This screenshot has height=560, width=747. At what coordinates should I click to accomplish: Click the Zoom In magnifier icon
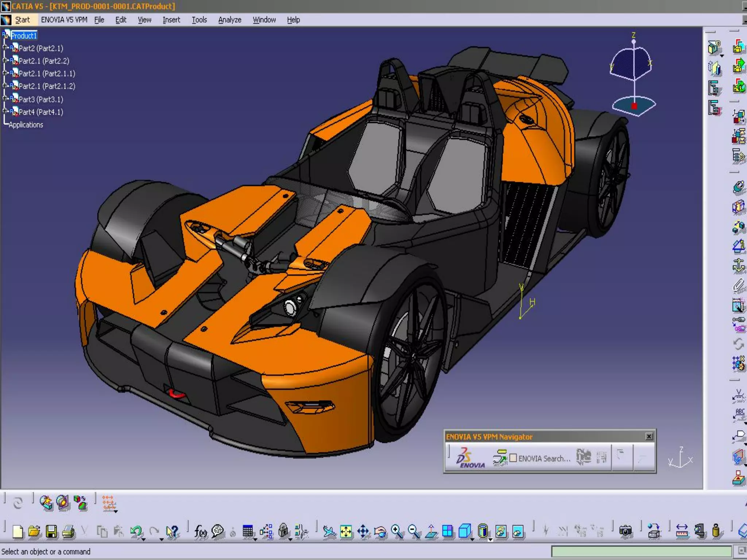pyautogui.click(x=397, y=531)
